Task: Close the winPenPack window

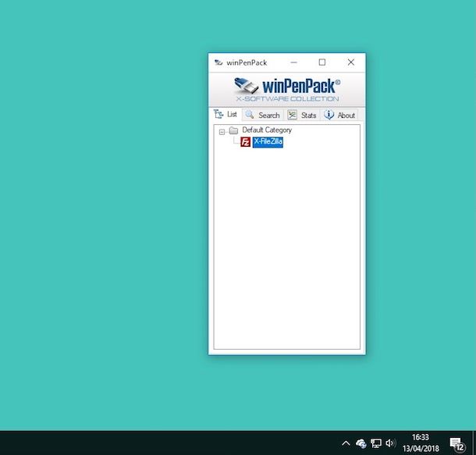Action: (x=351, y=62)
